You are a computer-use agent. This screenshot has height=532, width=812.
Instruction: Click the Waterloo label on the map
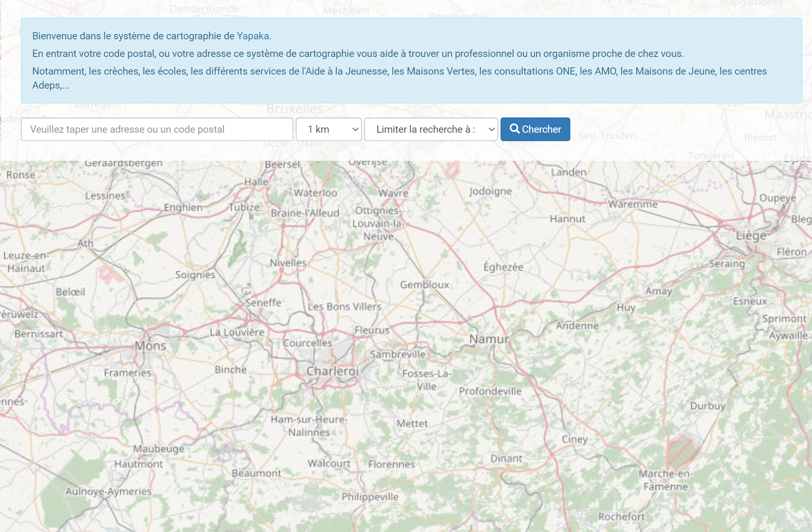[x=315, y=193]
